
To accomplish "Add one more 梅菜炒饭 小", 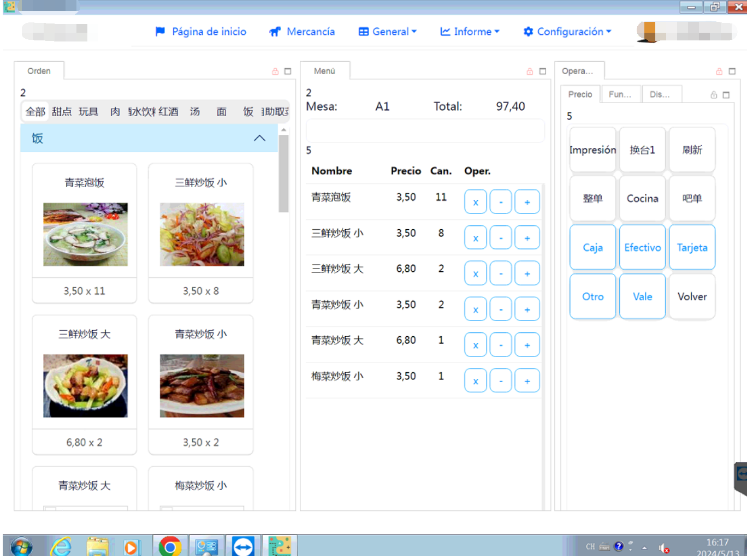I will point(527,381).
